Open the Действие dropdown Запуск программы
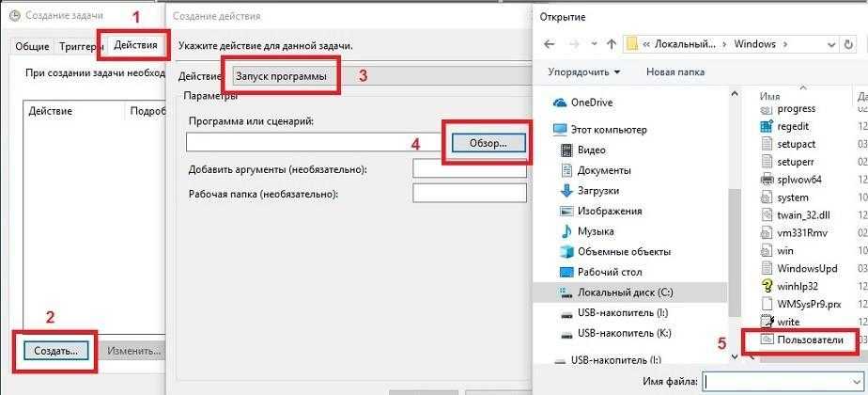Viewport: 868px width, 395px height. pyautogui.click(x=282, y=76)
